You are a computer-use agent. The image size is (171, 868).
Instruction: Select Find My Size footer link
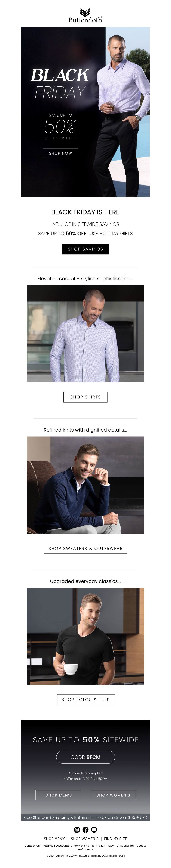tap(115, 839)
